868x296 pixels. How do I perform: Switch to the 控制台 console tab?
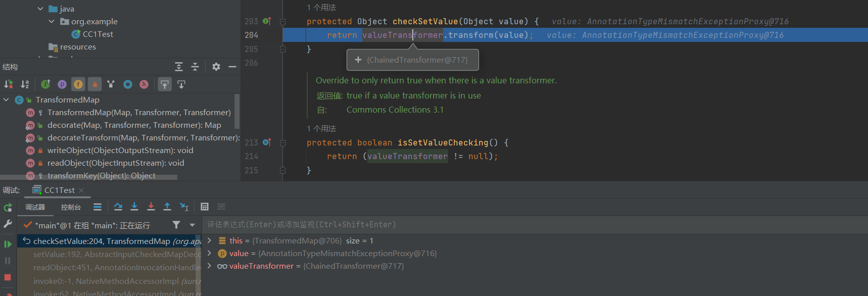71,207
